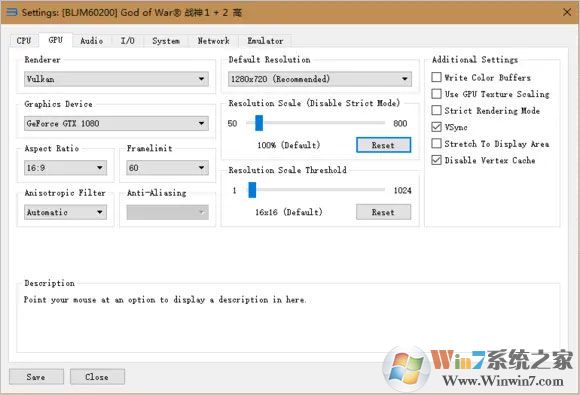Enable Write Color Buffers checkbox
This screenshot has width=580, height=395.
pos(436,77)
